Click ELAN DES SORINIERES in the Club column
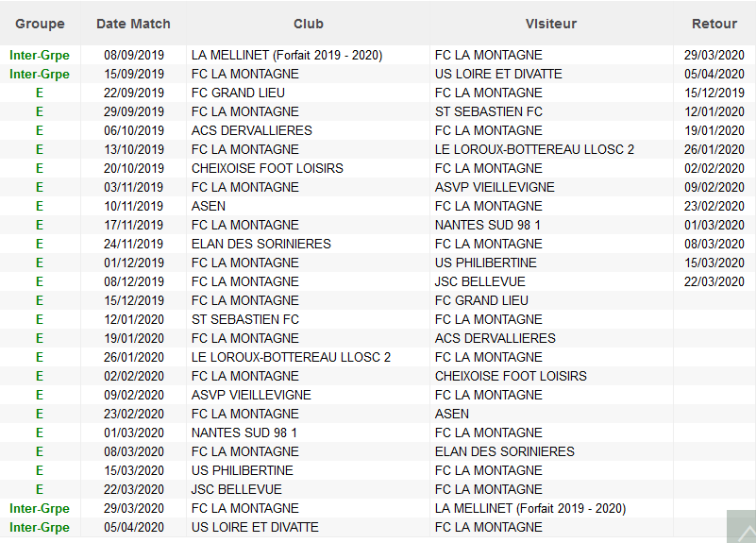Viewport: 756px width, 543px height. click(260, 244)
